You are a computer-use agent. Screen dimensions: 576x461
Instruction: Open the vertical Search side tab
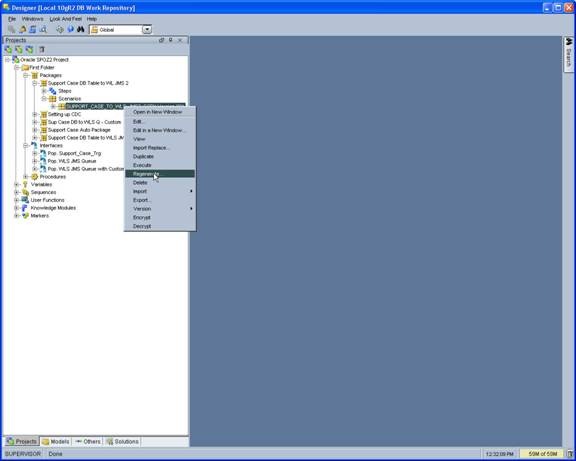[568, 54]
